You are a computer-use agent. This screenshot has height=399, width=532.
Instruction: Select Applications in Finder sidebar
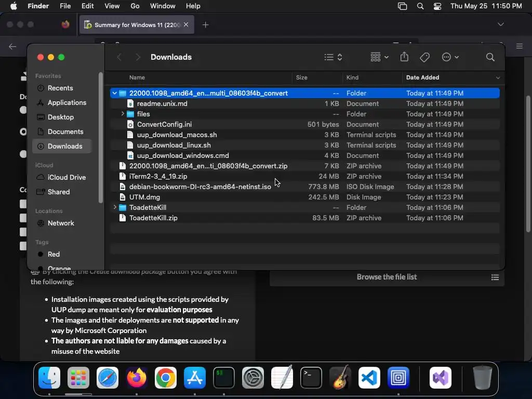point(62,102)
